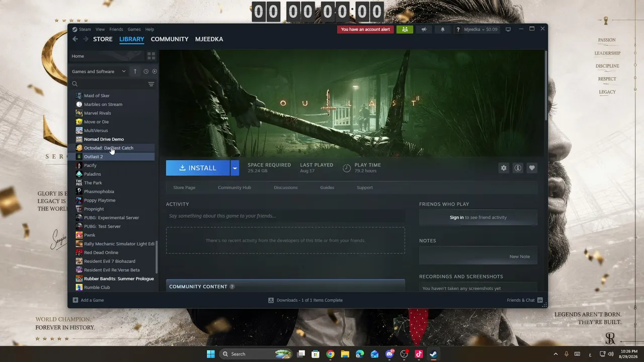
Task: Click the Windows taskbar Search box
Action: tap(256, 354)
